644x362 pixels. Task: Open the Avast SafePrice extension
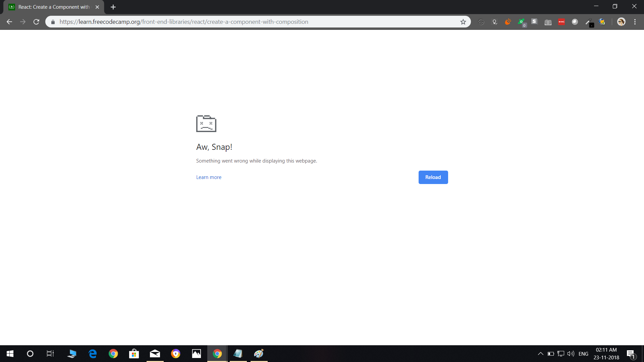click(x=522, y=21)
